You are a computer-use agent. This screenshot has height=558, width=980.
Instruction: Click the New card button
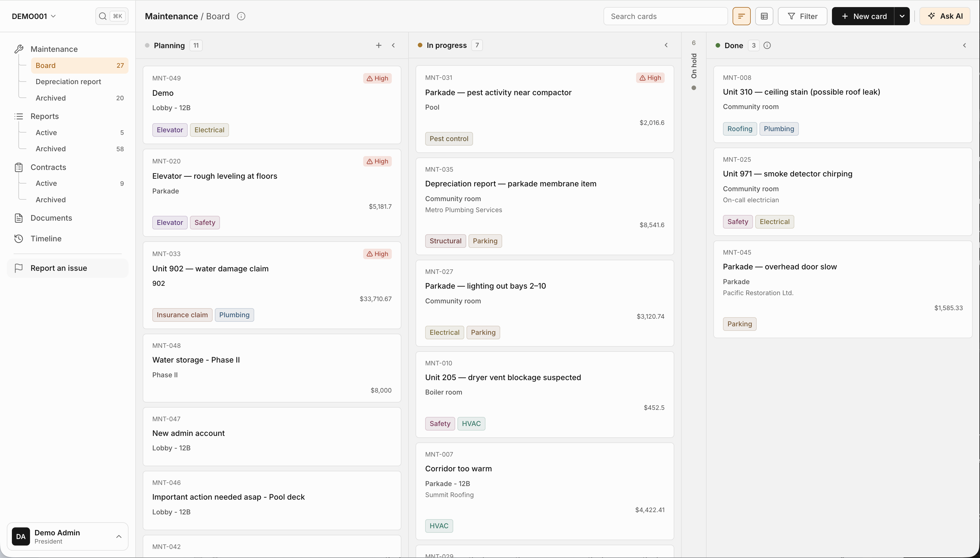(863, 16)
